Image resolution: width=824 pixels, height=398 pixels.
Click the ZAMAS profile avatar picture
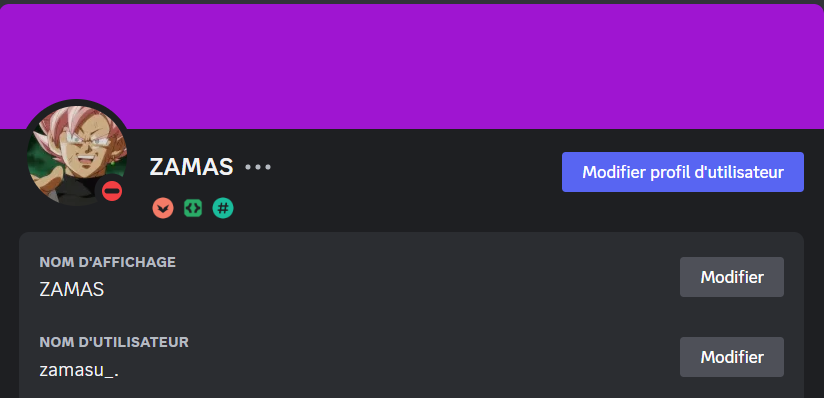77,154
